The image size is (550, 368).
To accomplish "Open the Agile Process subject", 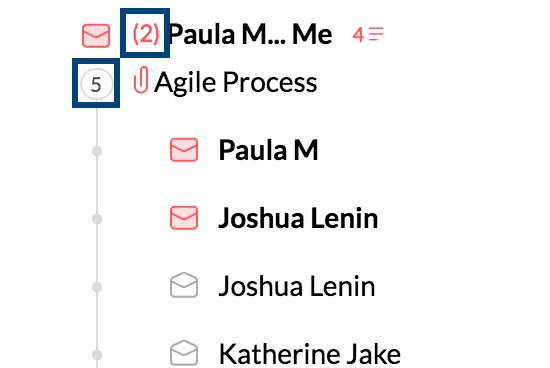I will tap(236, 82).
